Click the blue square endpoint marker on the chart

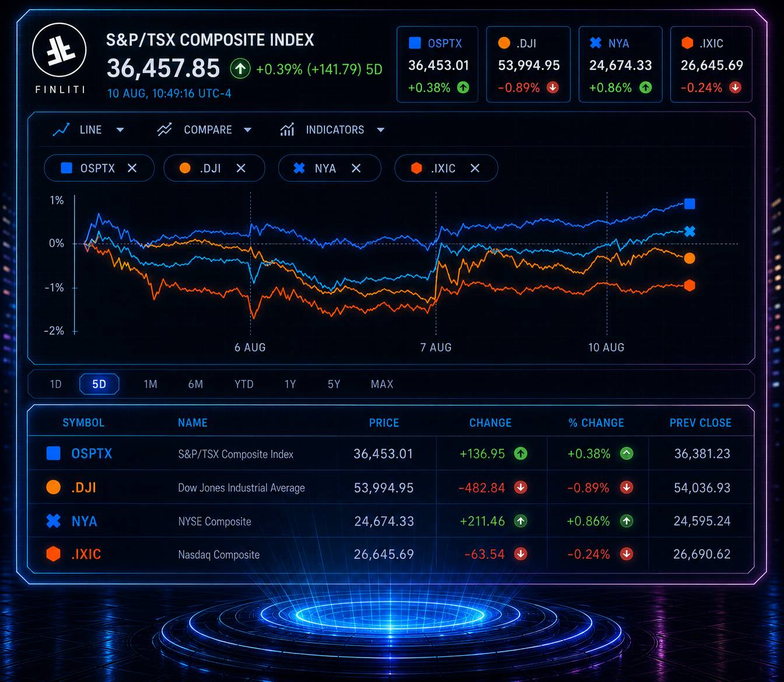tap(689, 203)
